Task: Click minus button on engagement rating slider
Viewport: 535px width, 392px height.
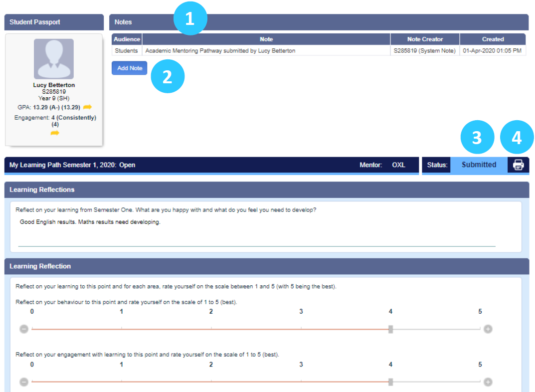Action: 24,382
